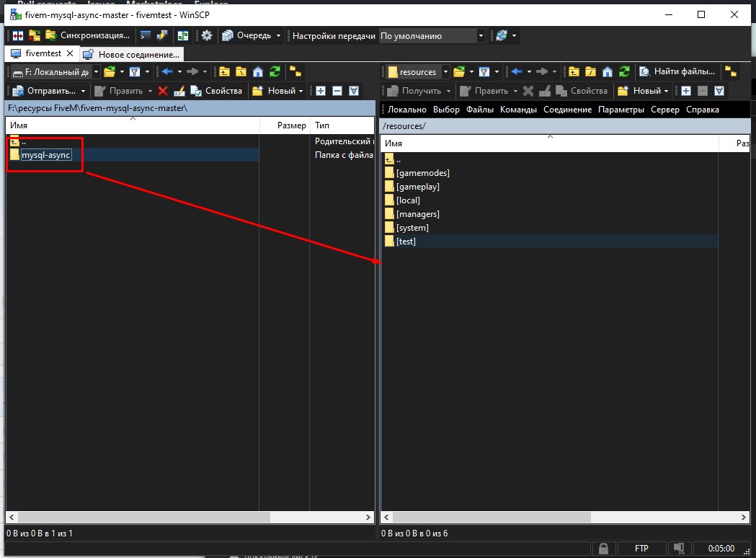The width and height of the screenshot is (756, 558).
Task: Click the remote panel filter icon
Action: click(x=484, y=71)
